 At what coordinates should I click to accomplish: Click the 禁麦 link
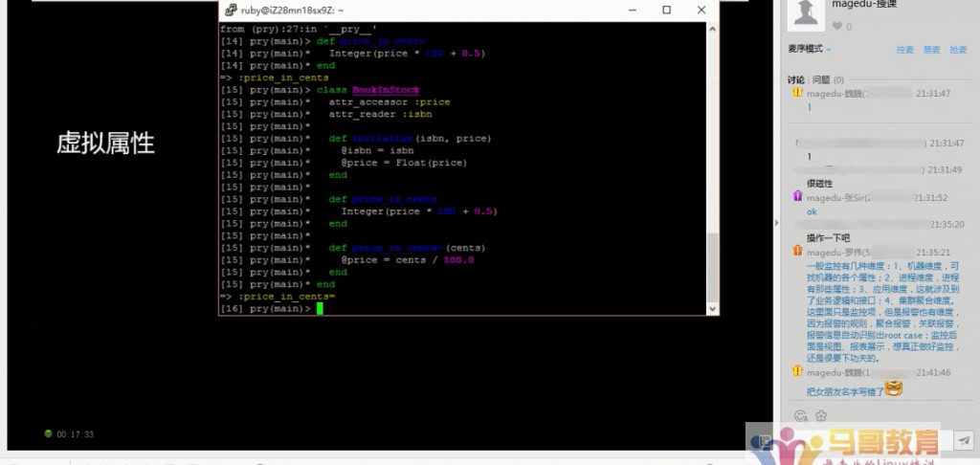tap(931, 50)
